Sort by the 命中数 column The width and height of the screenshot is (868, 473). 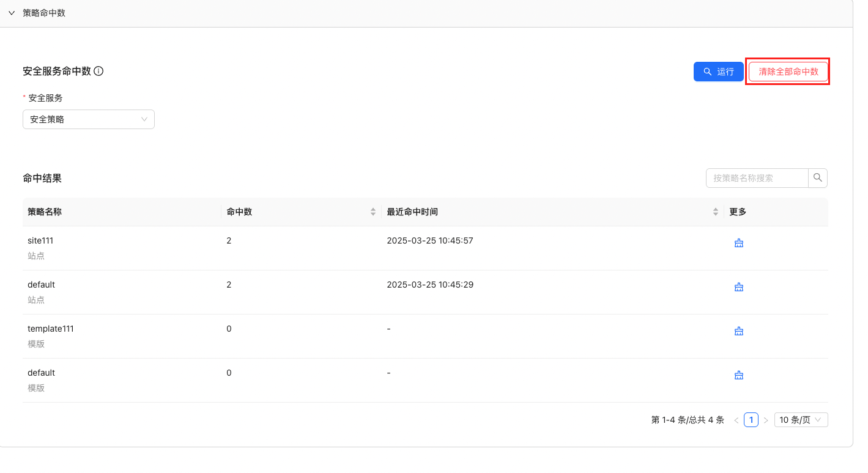pos(373,212)
